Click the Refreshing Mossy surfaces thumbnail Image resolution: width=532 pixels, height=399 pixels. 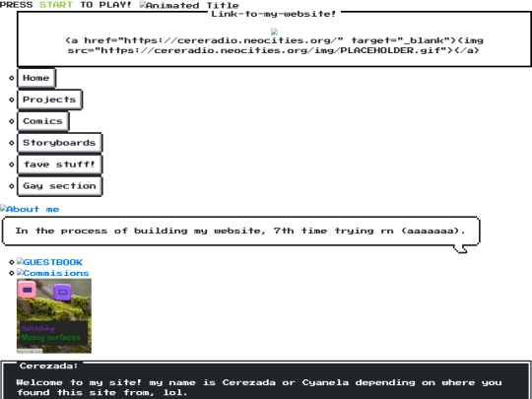click(x=54, y=316)
